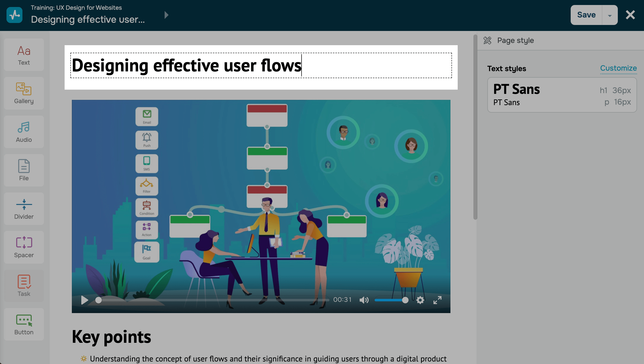Image resolution: width=644 pixels, height=364 pixels.
Task: Play the user flows video
Action: click(x=85, y=300)
